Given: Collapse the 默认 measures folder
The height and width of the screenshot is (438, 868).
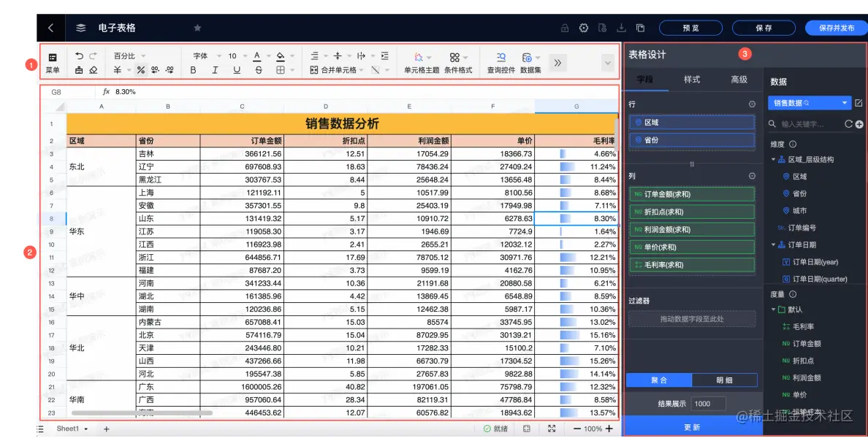Looking at the screenshot, I should [x=773, y=310].
